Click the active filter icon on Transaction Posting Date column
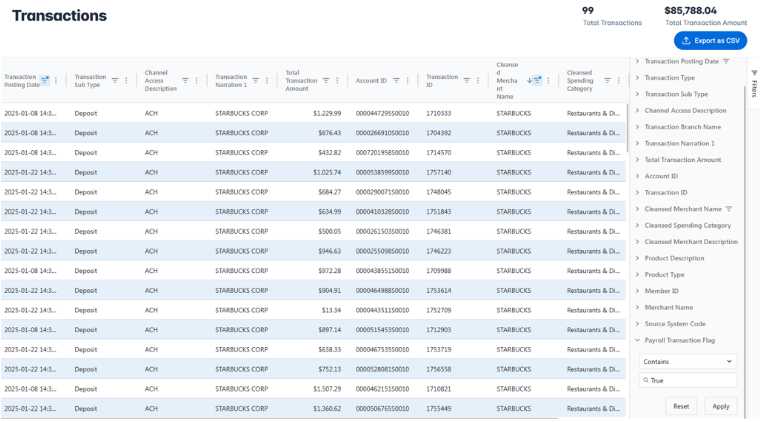The width and height of the screenshot is (762, 422). [44, 80]
